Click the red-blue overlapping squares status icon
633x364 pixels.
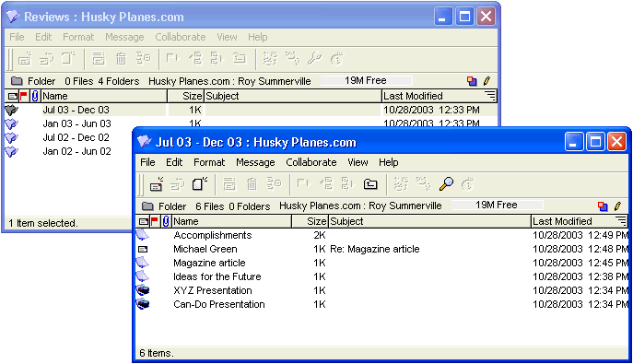pyautogui.click(x=603, y=206)
